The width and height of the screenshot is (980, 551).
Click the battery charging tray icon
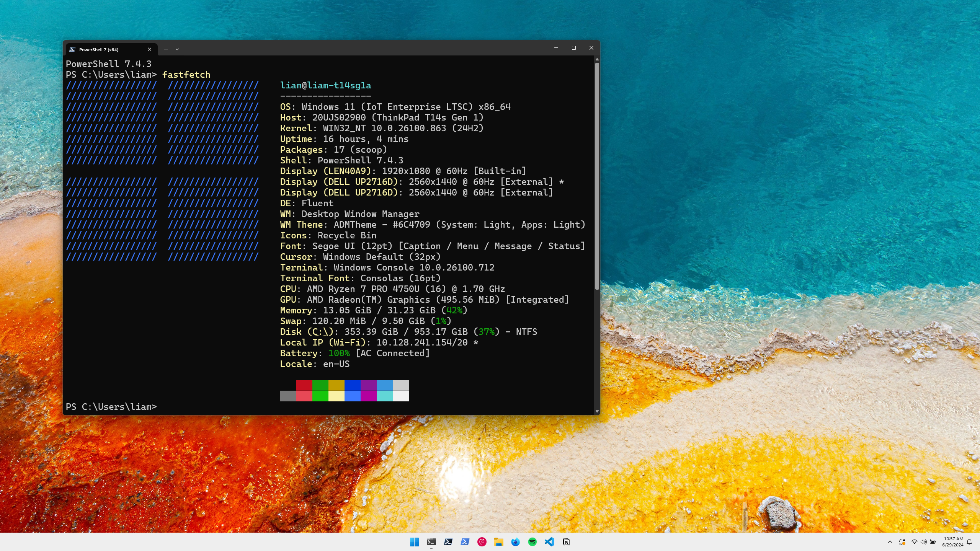coord(933,542)
